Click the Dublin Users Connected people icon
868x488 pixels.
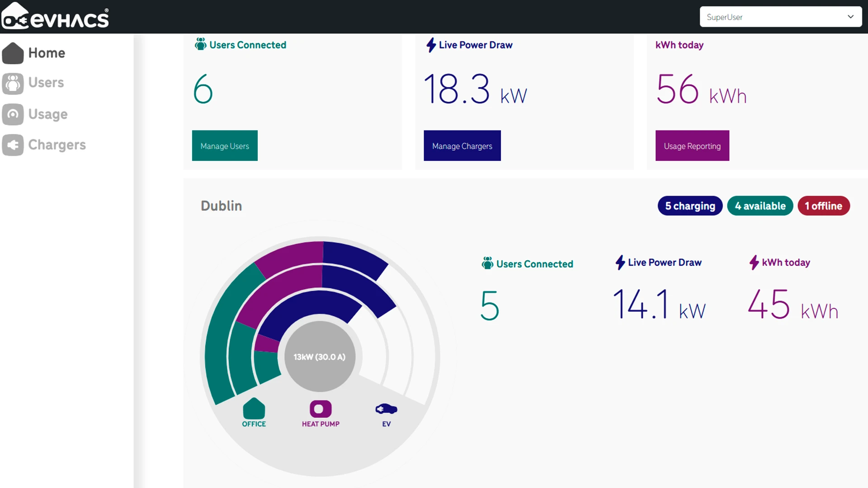click(x=487, y=263)
